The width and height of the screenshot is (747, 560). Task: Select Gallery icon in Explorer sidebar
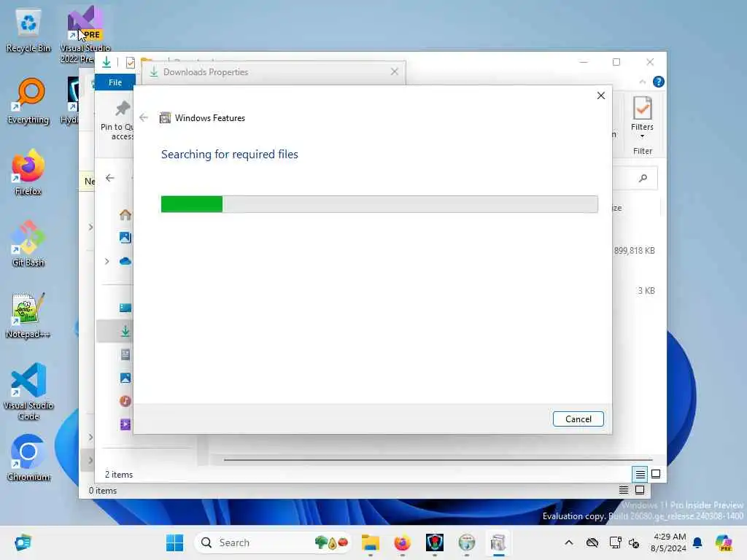[125, 237]
